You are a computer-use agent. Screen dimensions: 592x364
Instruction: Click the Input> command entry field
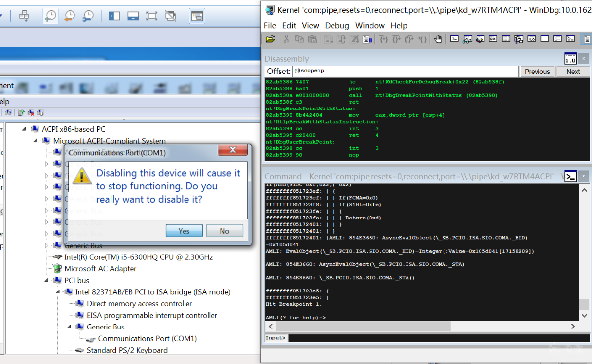(x=439, y=338)
